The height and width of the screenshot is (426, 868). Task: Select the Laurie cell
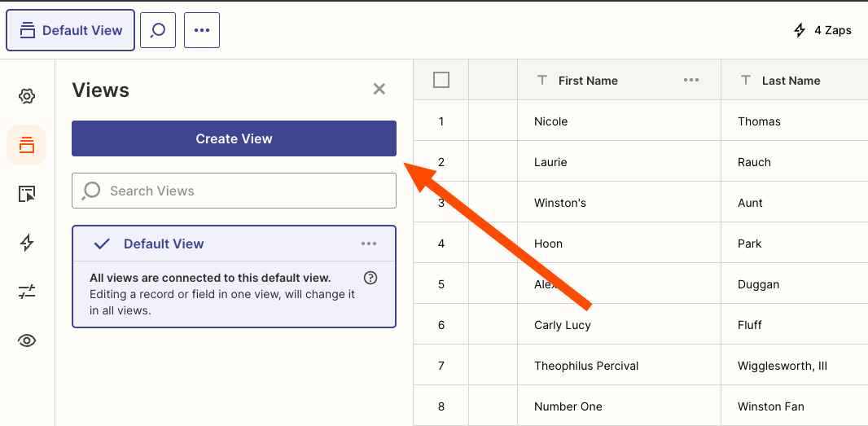click(x=619, y=162)
